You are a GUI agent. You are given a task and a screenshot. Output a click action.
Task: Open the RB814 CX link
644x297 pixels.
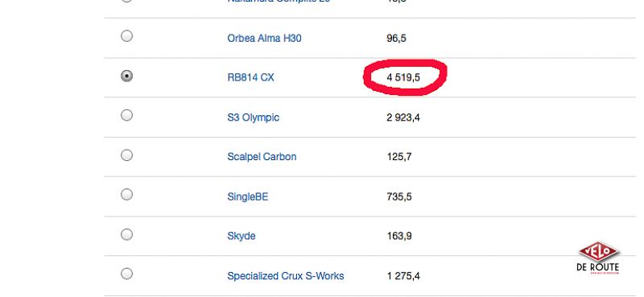250,77
